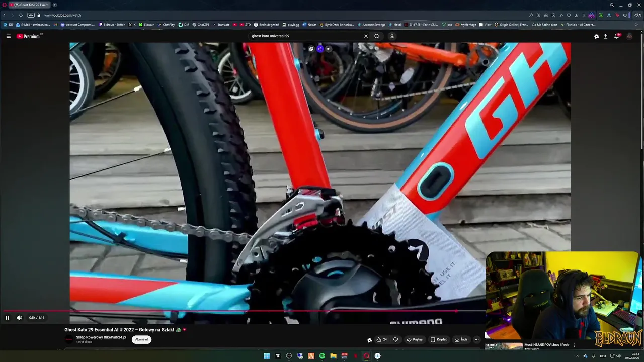Open the extensions cube icon
The width and height of the screenshot is (644, 362).
click(625, 15)
